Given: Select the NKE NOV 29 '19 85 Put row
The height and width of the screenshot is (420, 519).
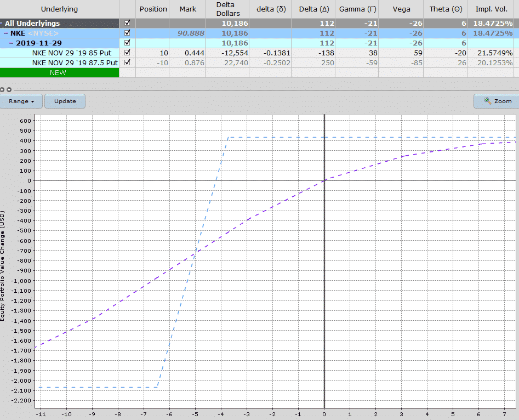Looking at the screenshot, I should coord(71,53).
